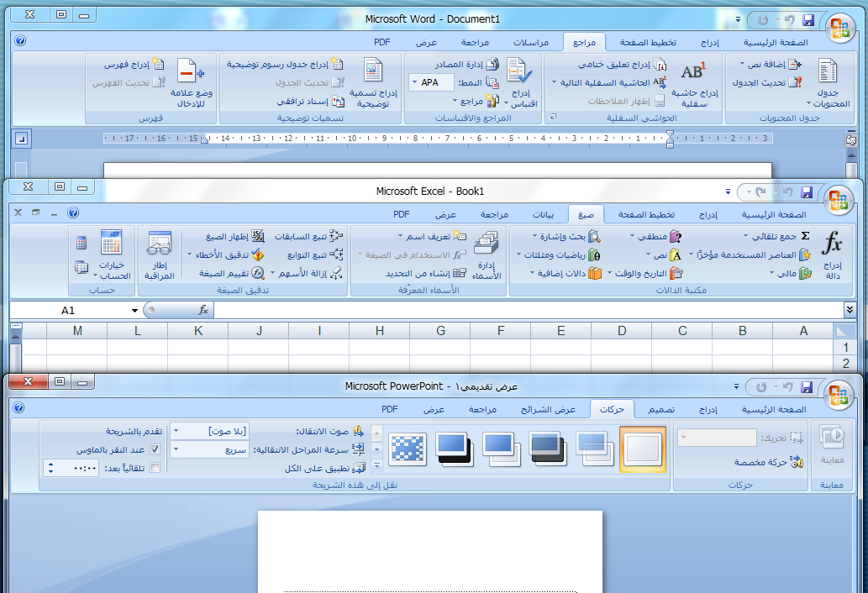Click Create from Selection in Excel
Screen dimensions: 868x593
tap(426, 273)
